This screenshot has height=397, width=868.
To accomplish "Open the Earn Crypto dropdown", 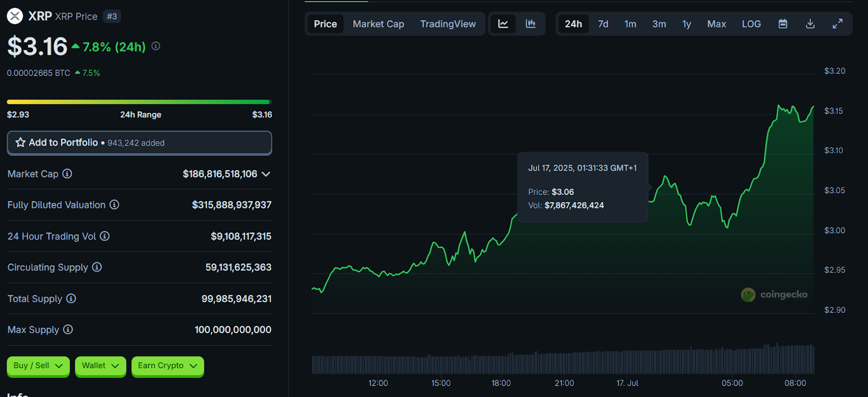I will 167,366.
